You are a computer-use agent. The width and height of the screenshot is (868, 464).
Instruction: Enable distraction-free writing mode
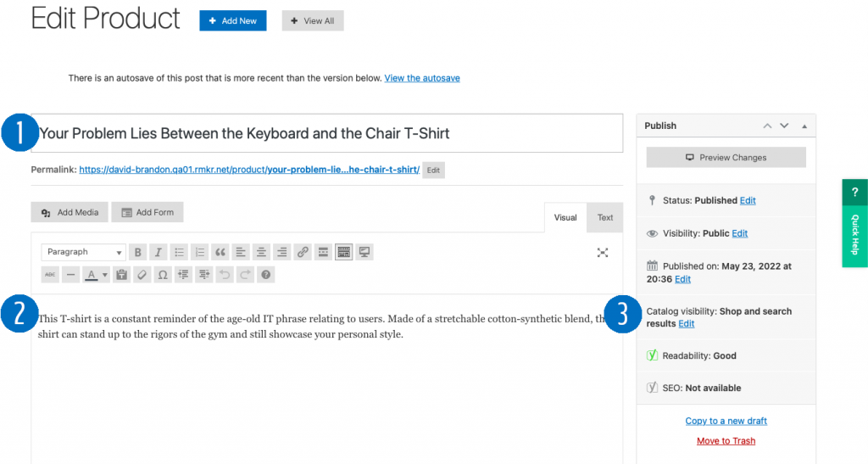[x=603, y=252]
